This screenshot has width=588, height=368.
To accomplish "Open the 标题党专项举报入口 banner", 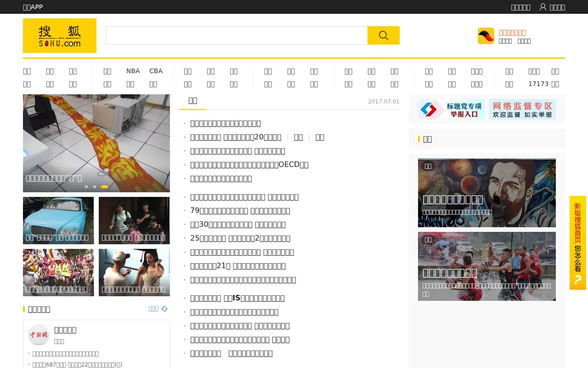I will [451, 109].
